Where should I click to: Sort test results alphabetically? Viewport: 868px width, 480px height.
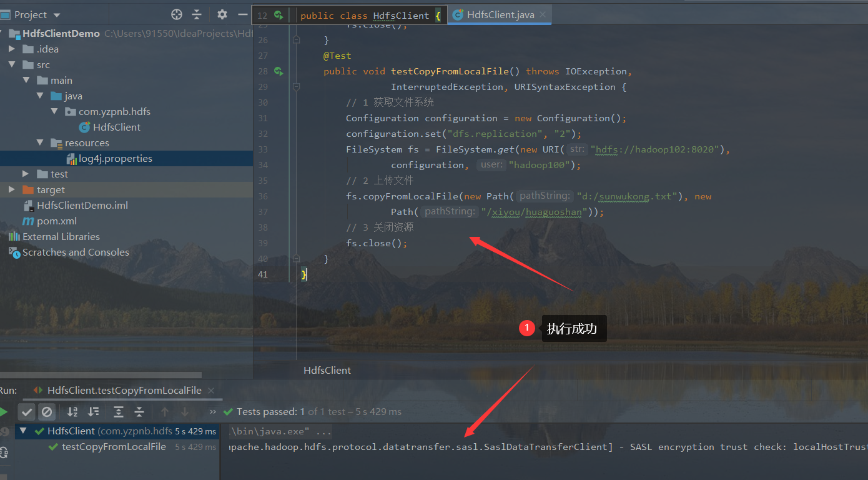(x=72, y=412)
